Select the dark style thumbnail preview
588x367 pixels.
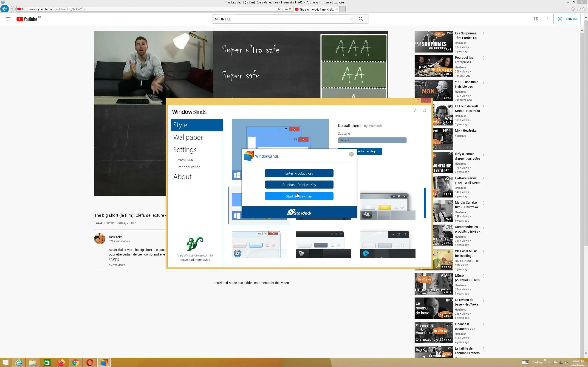pyautogui.click(x=323, y=245)
